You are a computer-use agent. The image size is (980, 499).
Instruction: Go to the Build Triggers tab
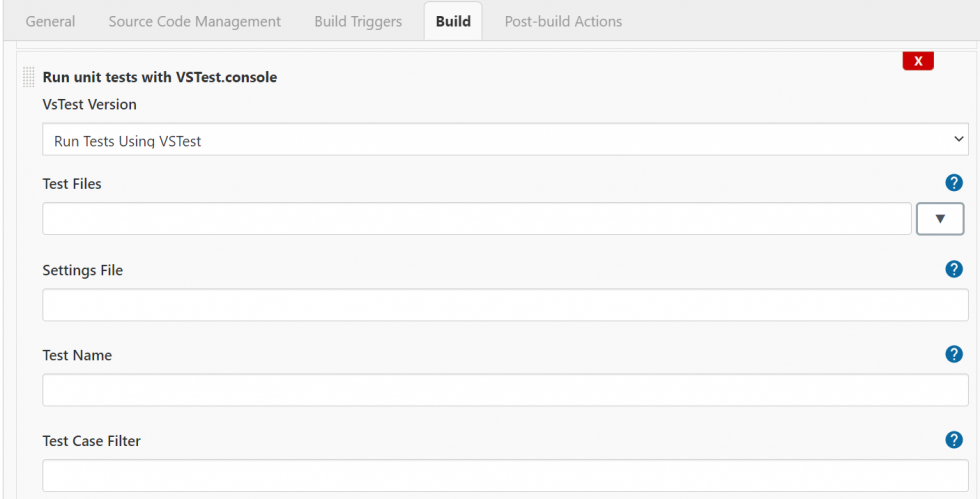(x=358, y=21)
